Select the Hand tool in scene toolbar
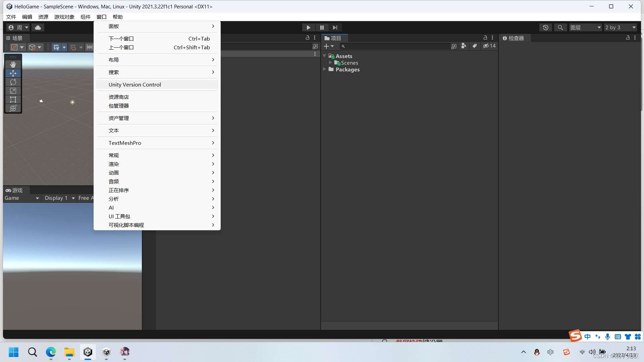 [13, 64]
